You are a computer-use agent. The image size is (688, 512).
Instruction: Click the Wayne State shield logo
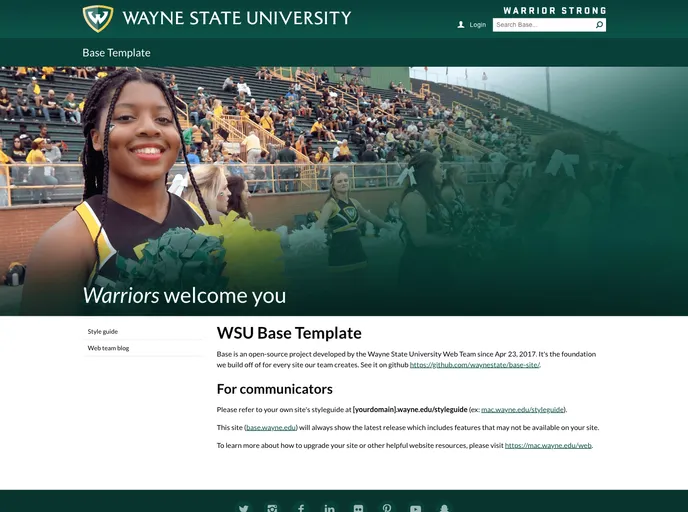tap(98, 18)
